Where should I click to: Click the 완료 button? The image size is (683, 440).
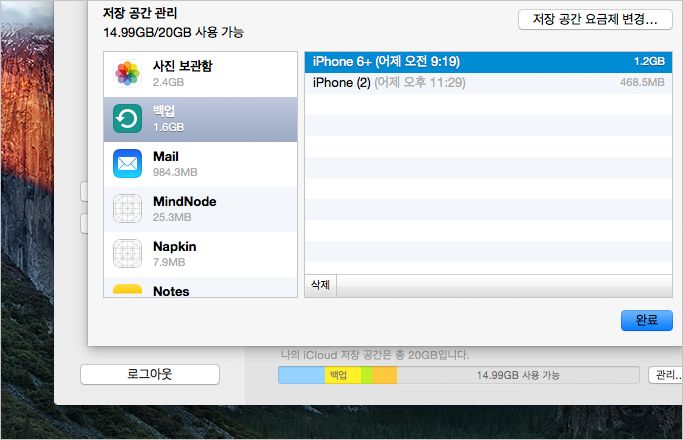tap(646, 320)
